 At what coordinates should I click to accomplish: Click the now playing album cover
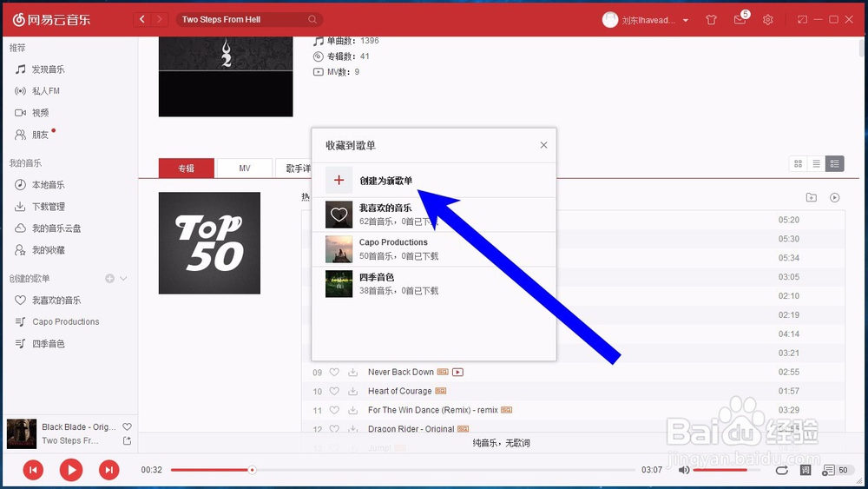tap(22, 433)
